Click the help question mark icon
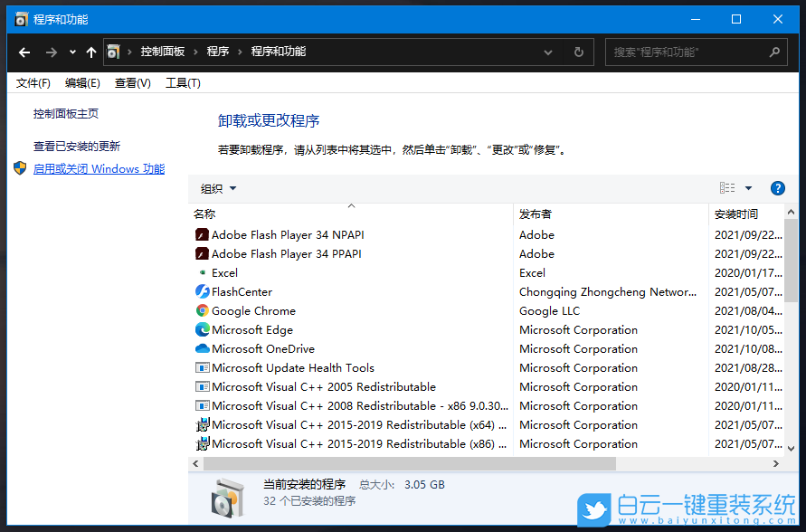Image resolution: width=806 pixels, height=532 pixels. 778,188
